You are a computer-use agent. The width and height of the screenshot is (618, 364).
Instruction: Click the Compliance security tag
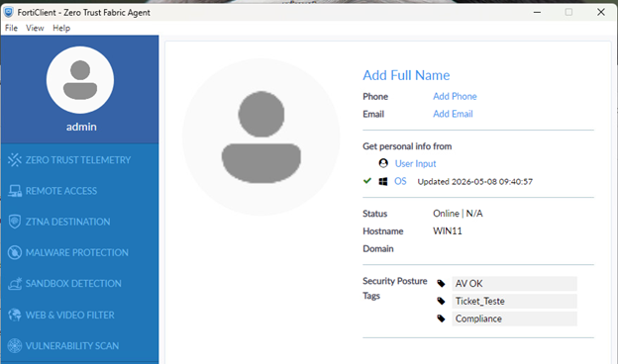click(514, 318)
